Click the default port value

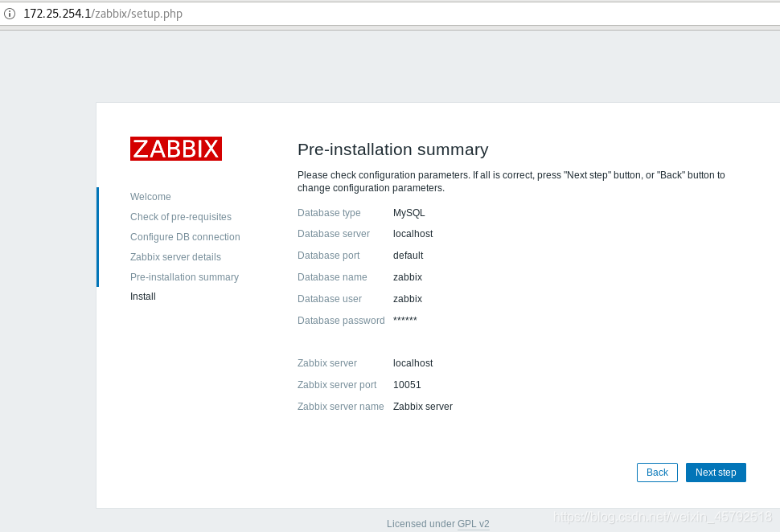(x=408, y=256)
